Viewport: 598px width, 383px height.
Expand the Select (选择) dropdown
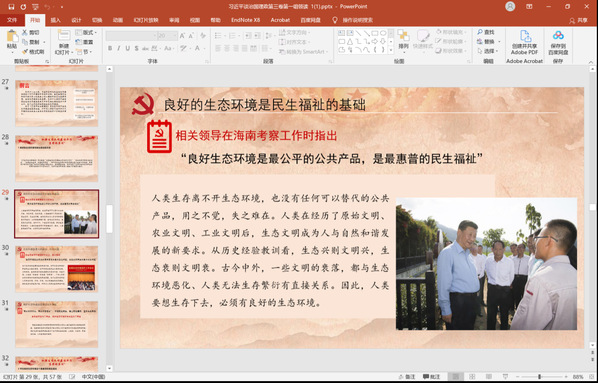pos(489,51)
